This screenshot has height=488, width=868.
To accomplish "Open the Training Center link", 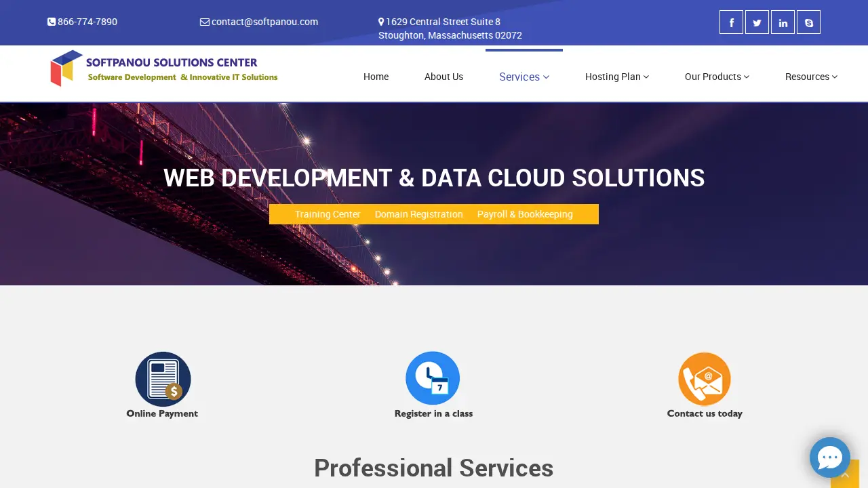I will pos(328,214).
